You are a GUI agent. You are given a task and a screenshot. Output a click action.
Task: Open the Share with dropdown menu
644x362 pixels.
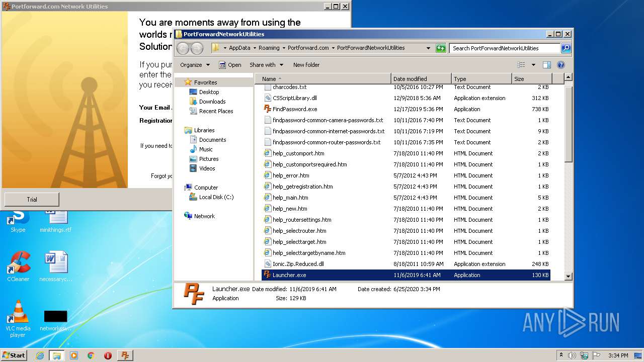click(266, 65)
